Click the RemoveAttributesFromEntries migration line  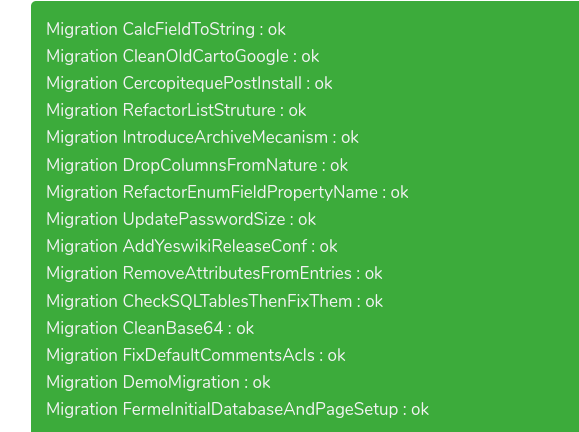(x=214, y=274)
